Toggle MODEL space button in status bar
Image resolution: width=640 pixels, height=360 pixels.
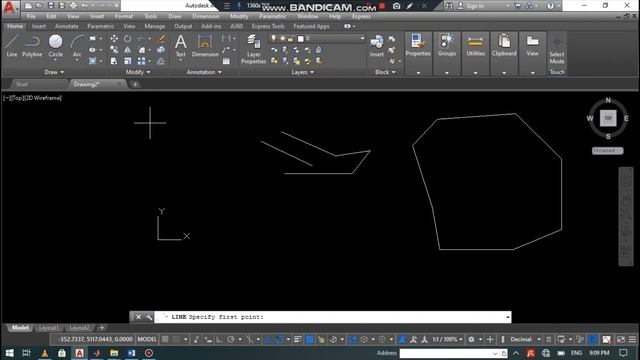click(x=147, y=339)
